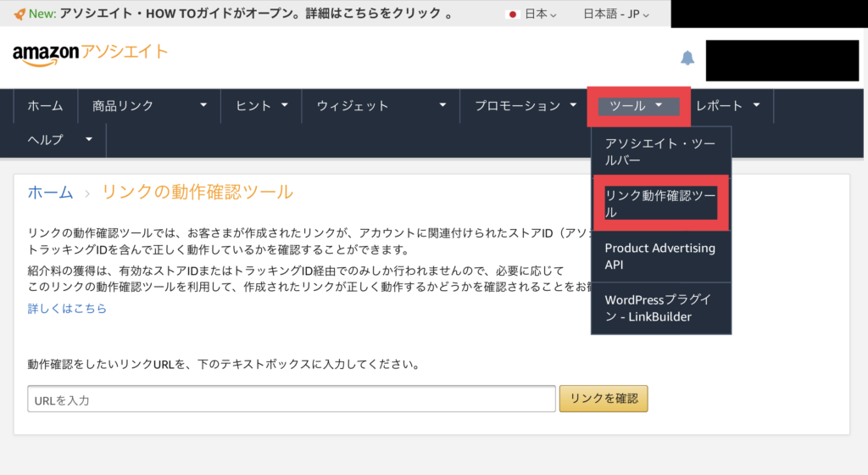
Task: Open the 日本語 - JP language dropdown
Action: 616,14
